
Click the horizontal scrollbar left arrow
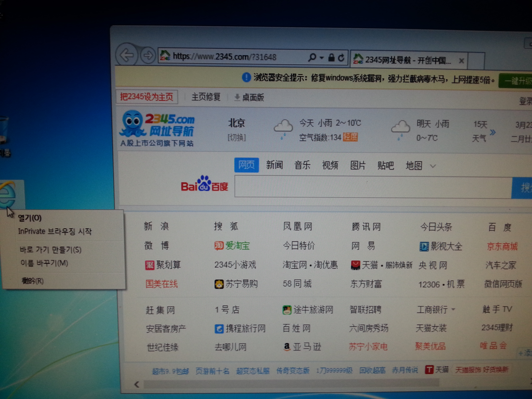[x=137, y=384]
